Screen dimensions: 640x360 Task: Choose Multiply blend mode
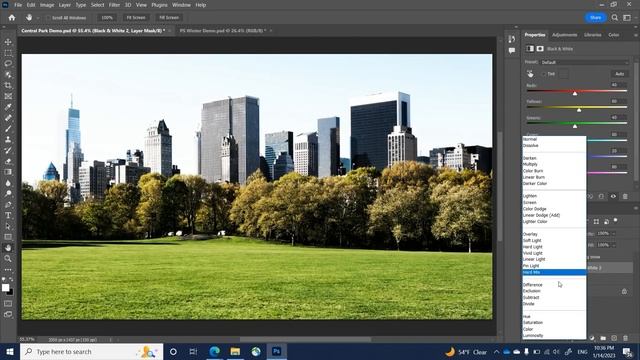click(x=530, y=164)
